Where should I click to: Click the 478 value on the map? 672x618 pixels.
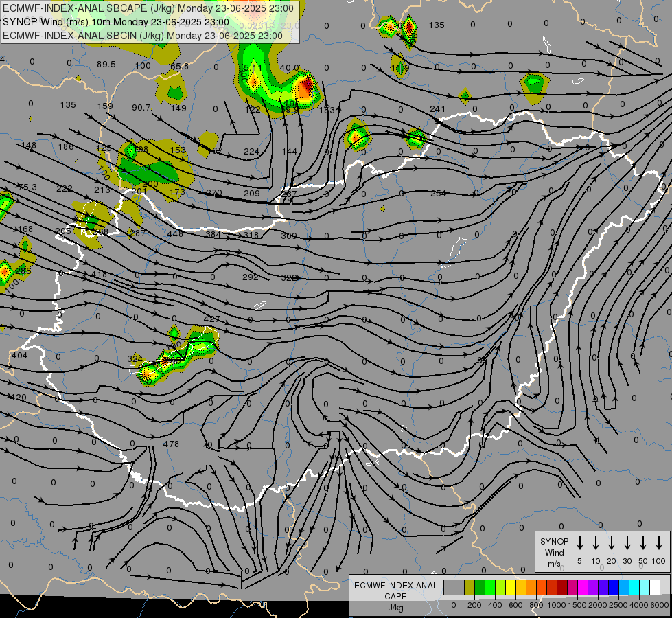pyautogui.click(x=171, y=444)
